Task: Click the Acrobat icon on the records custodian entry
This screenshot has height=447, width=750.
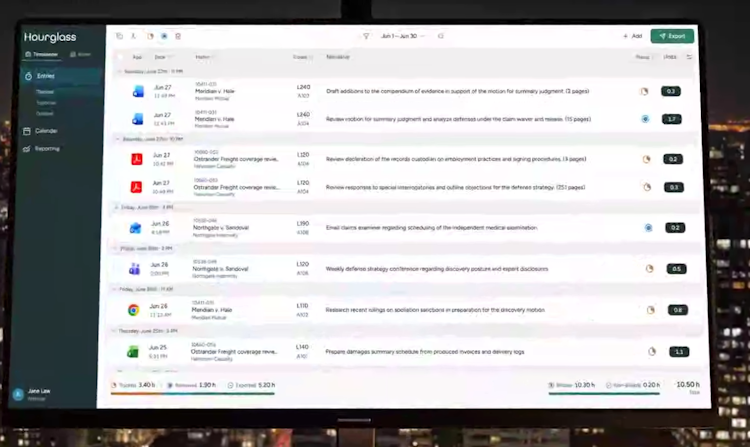Action: pyautogui.click(x=137, y=159)
